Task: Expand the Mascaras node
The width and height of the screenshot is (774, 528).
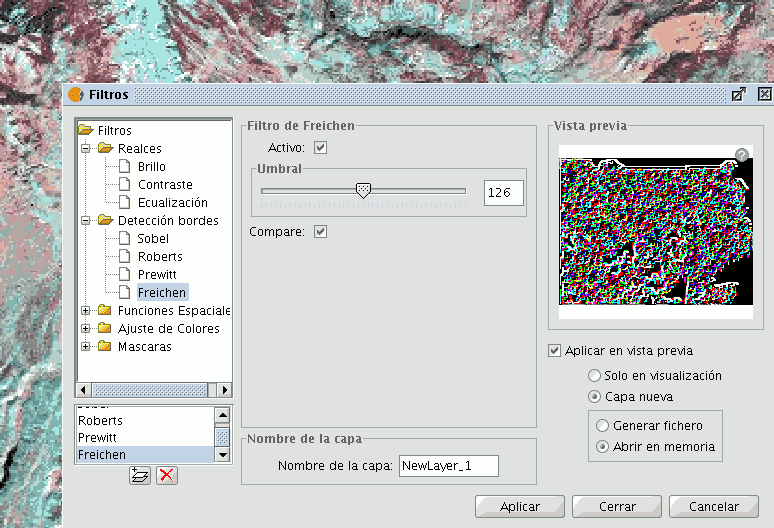Action: [x=86, y=346]
